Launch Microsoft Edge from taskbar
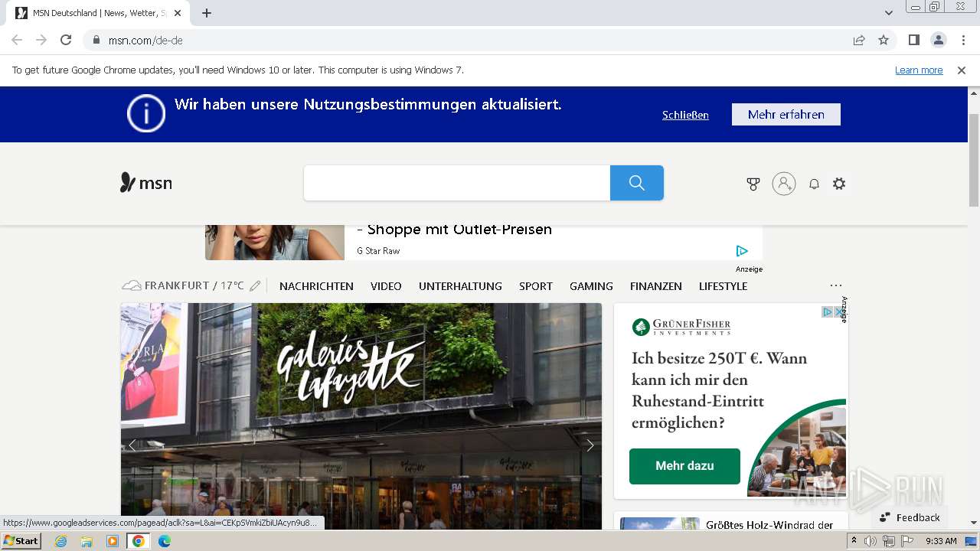This screenshot has height=551, width=980. (165, 541)
